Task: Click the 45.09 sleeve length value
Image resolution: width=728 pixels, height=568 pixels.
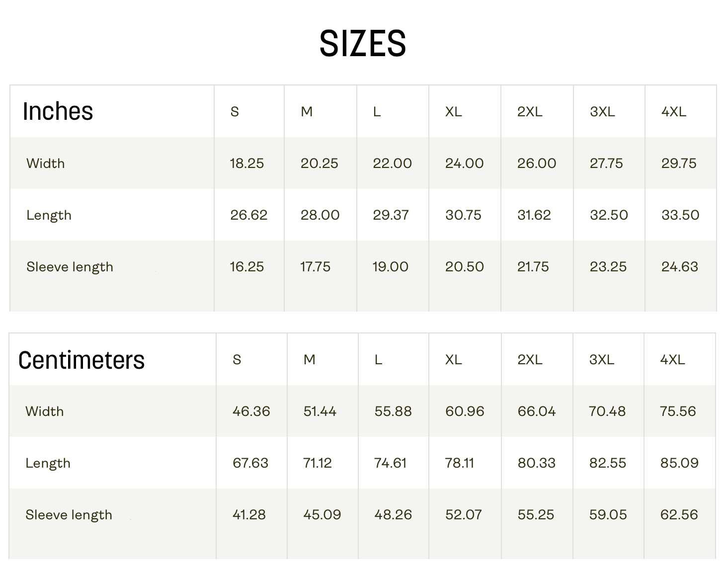Action: (322, 515)
